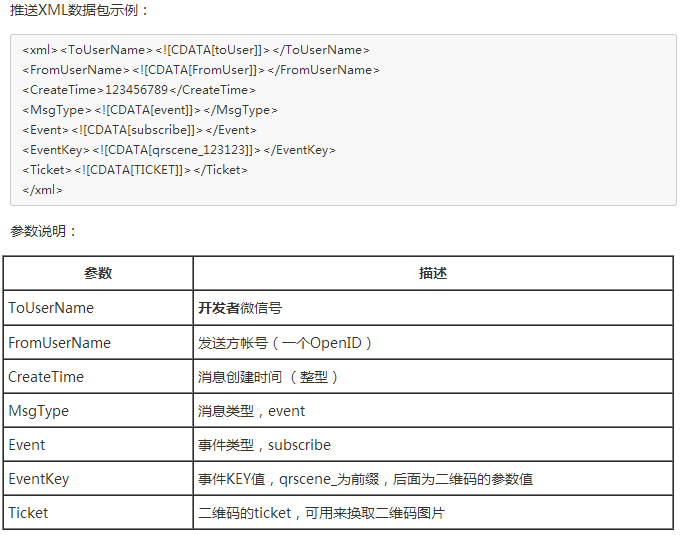Viewport: 681px width, 535px height.
Task: Click the MsgType event line in the XML code
Action: (150, 110)
